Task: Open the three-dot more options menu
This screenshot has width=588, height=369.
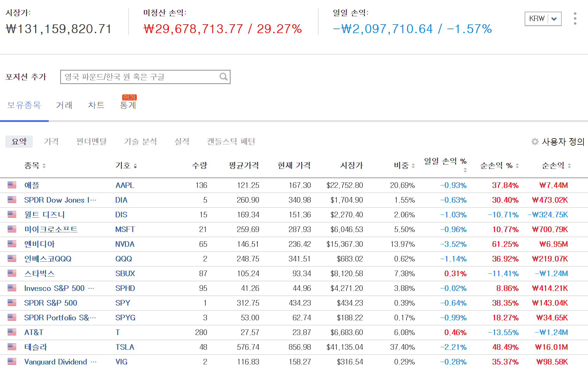Action: [575, 19]
